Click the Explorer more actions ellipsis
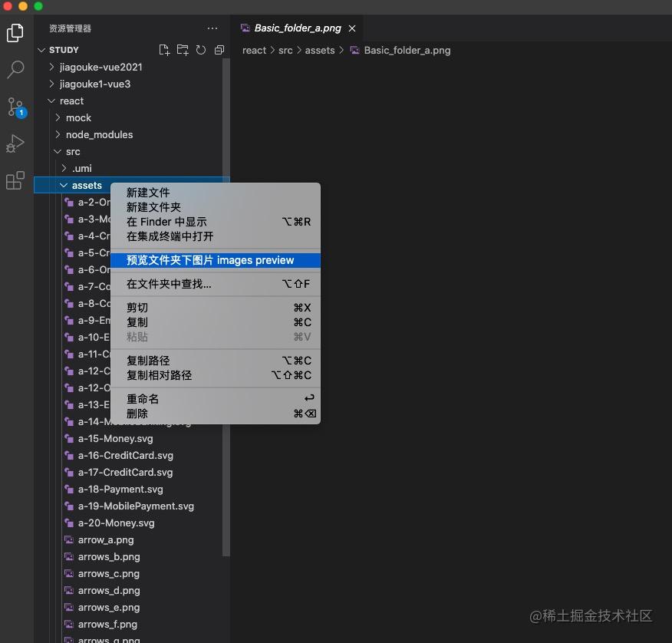Viewport: 672px width, 643px height. pos(212,28)
